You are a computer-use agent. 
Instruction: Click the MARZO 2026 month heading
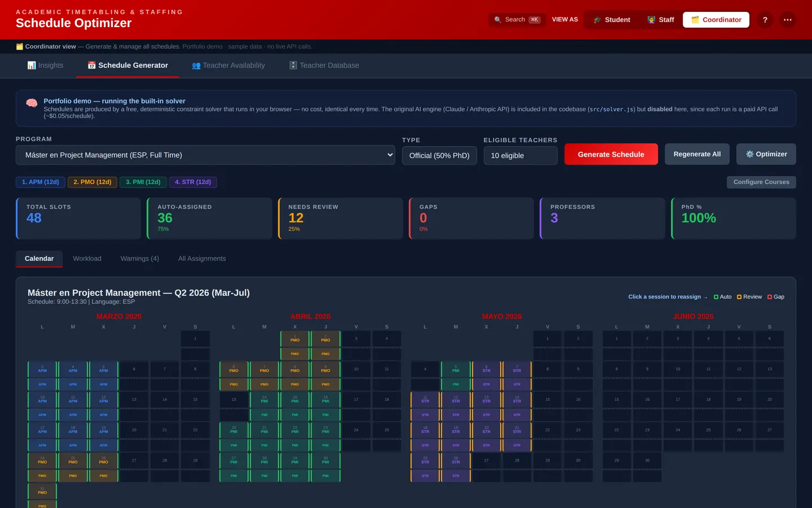coord(119,317)
